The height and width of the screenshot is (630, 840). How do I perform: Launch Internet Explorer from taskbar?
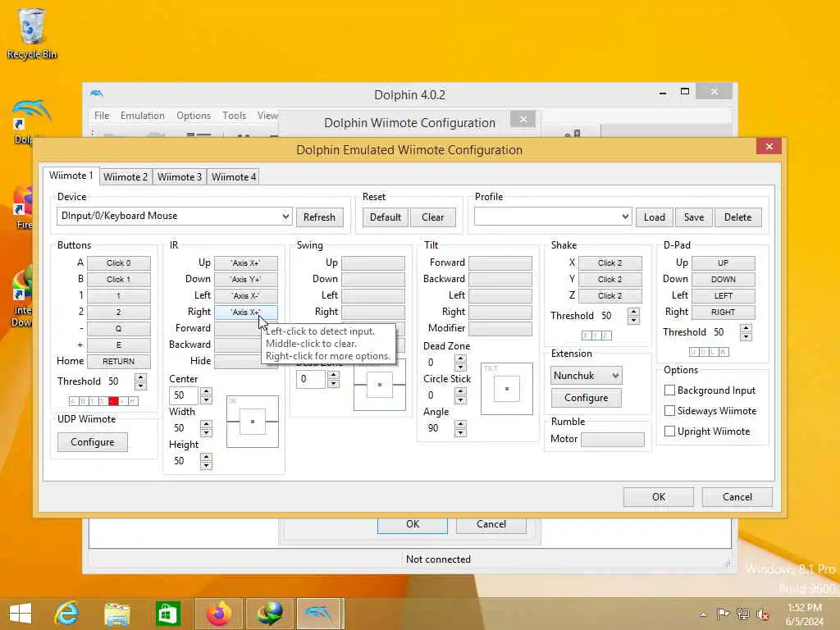click(x=66, y=614)
